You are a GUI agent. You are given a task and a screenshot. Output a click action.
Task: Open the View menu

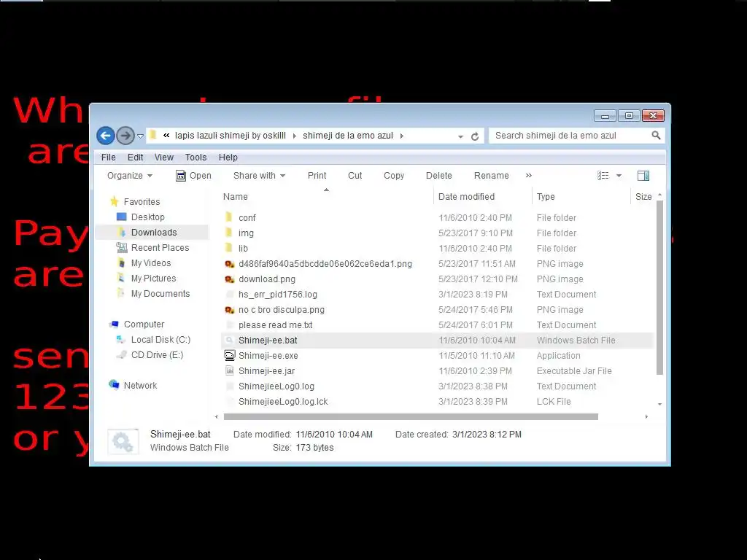click(164, 157)
